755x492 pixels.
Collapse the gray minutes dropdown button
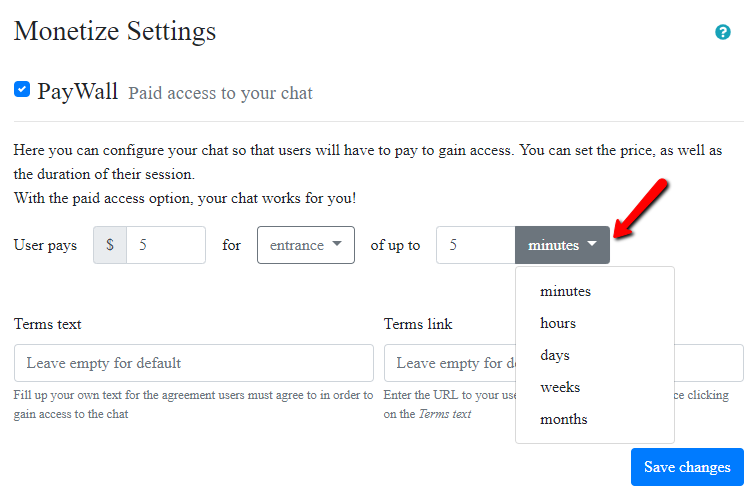tap(562, 245)
